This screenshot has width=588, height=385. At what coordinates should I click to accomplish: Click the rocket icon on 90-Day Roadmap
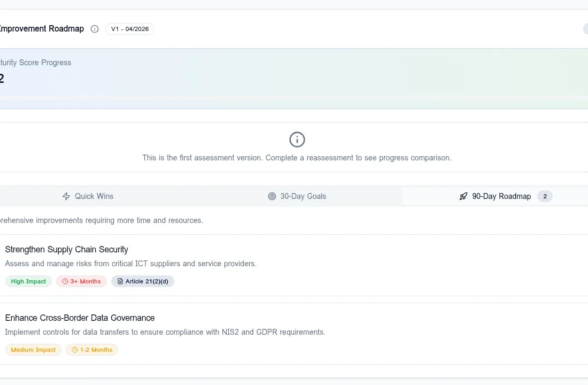pyautogui.click(x=463, y=196)
